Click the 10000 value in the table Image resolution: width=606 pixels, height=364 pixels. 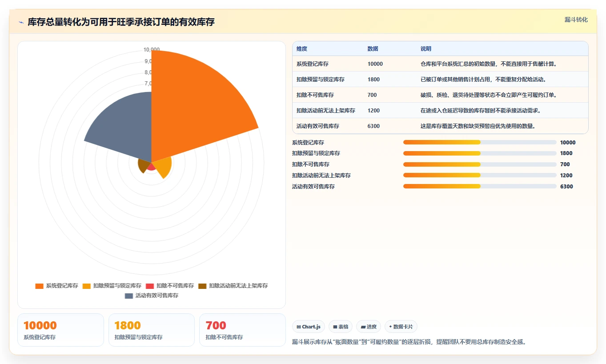click(x=375, y=64)
